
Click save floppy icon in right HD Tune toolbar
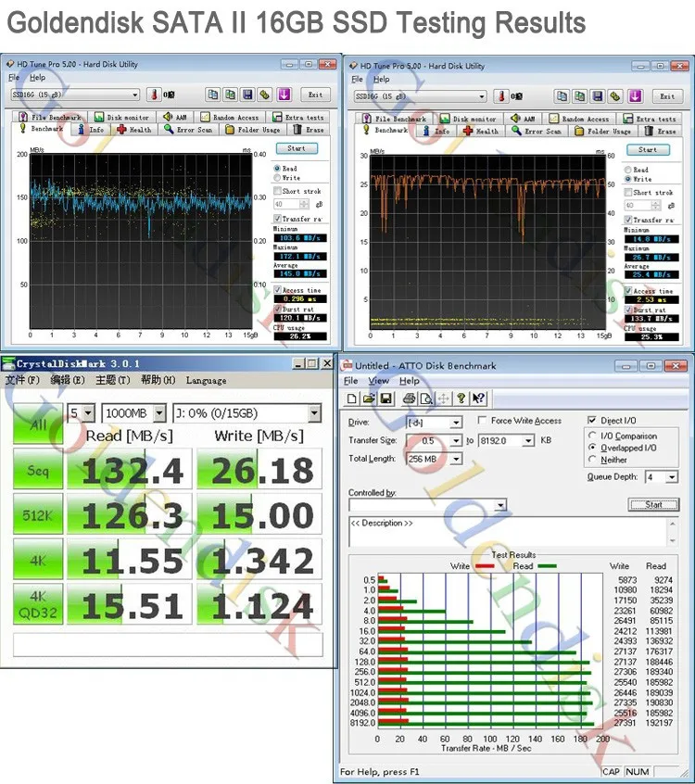pyautogui.click(x=597, y=96)
